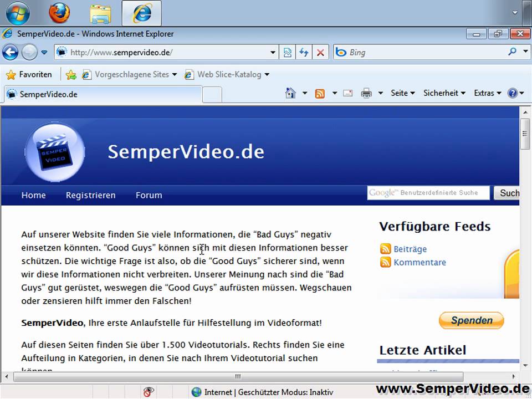Click RSS icon beside Beiträge
Screen dimensions: 532x399
[x=386, y=249]
